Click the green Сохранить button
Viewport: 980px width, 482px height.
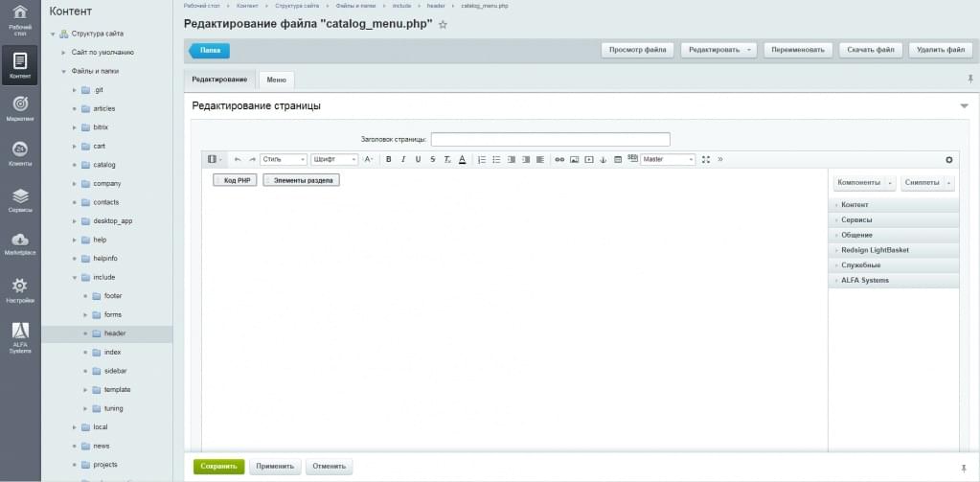pyautogui.click(x=218, y=467)
